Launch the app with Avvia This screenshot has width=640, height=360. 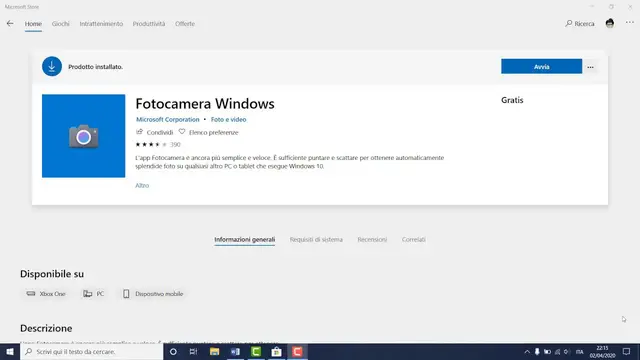pyautogui.click(x=541, y=67)
